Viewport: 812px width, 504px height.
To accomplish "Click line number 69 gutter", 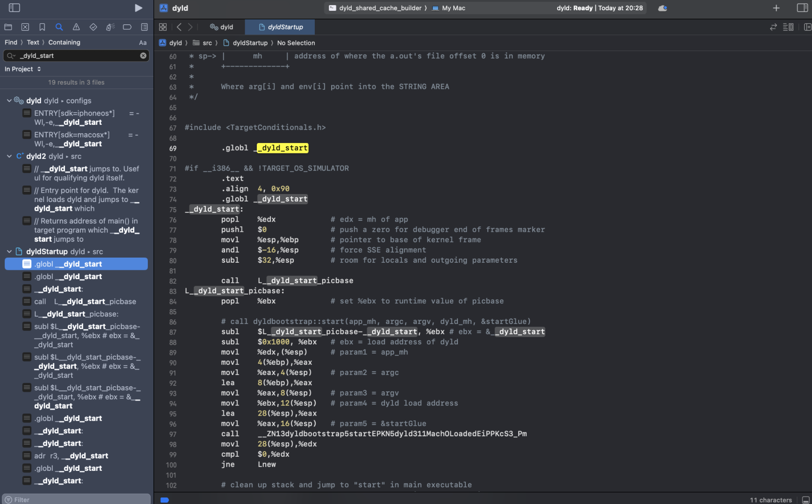I will click(173, 148).
